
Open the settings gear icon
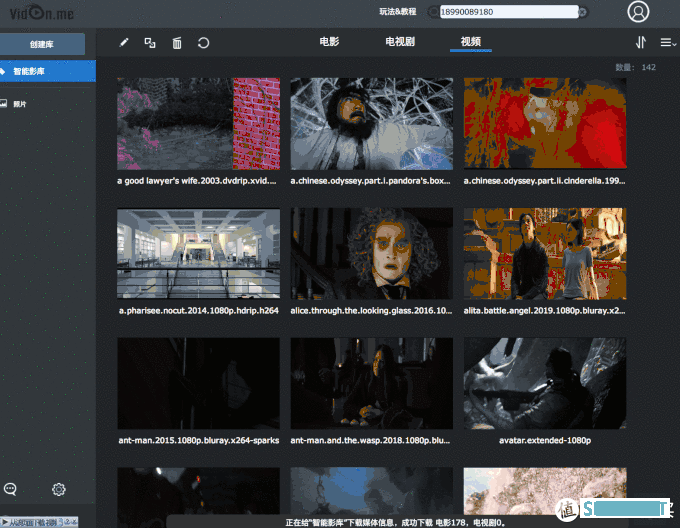coord(59,489)
